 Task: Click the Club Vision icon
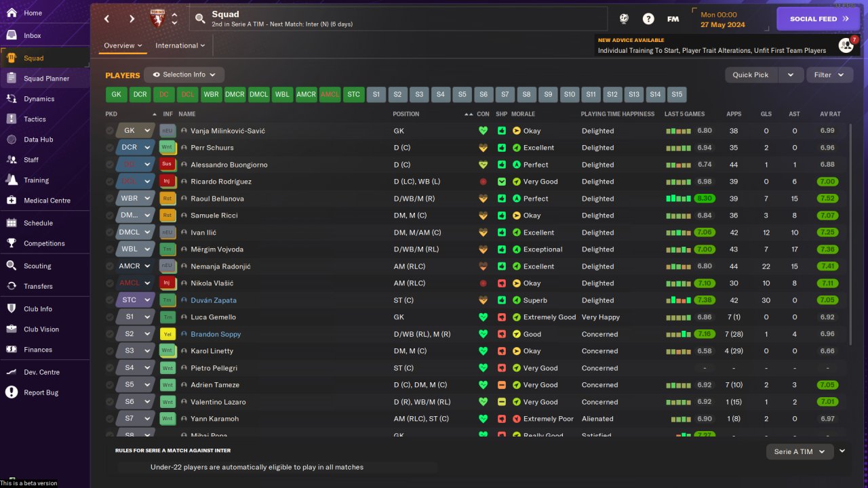(11, 329)
